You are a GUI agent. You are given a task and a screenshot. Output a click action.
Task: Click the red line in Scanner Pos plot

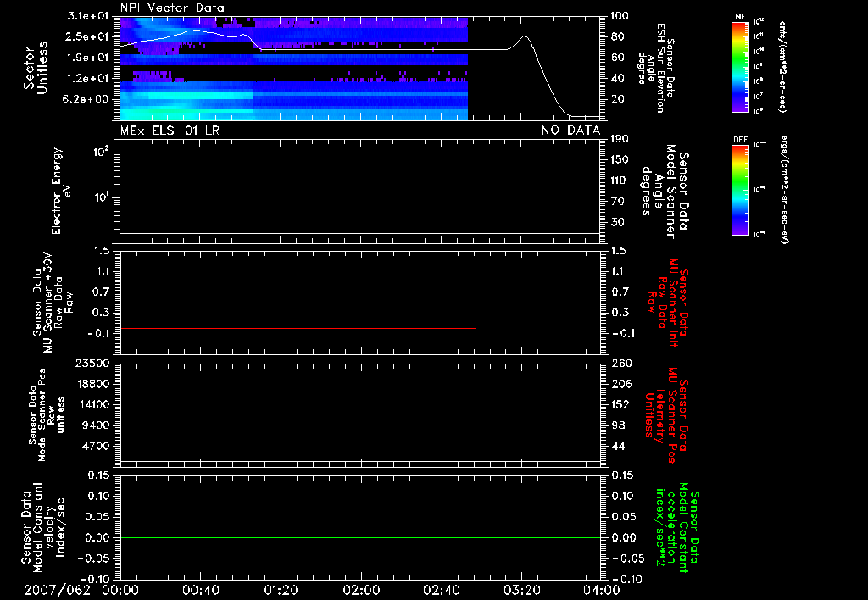point(298,431)
